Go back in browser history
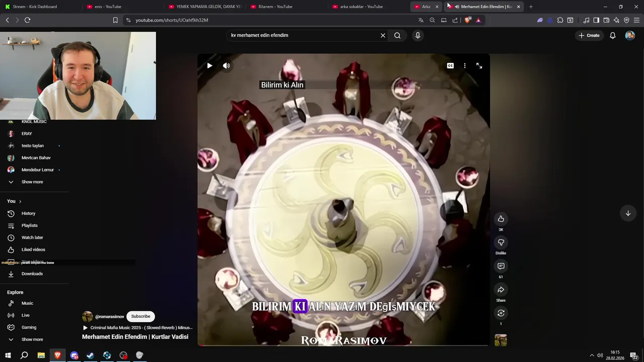Image resolution: width=644 pixels, height=362 pixels. [7, 20]
